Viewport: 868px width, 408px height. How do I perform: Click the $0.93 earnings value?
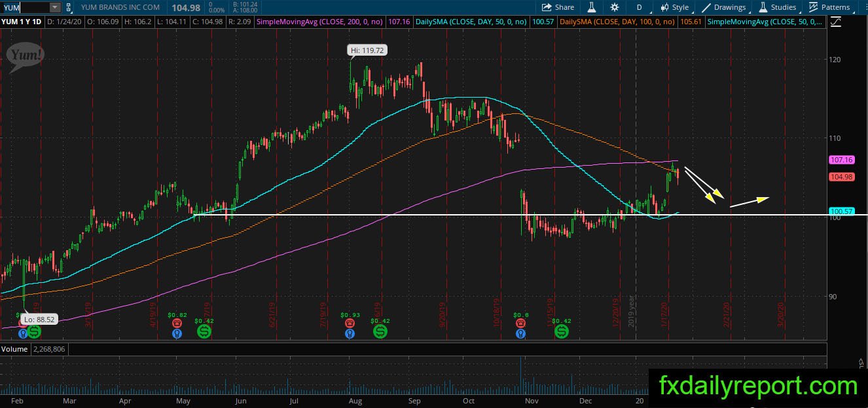click(x=350, y=315)
